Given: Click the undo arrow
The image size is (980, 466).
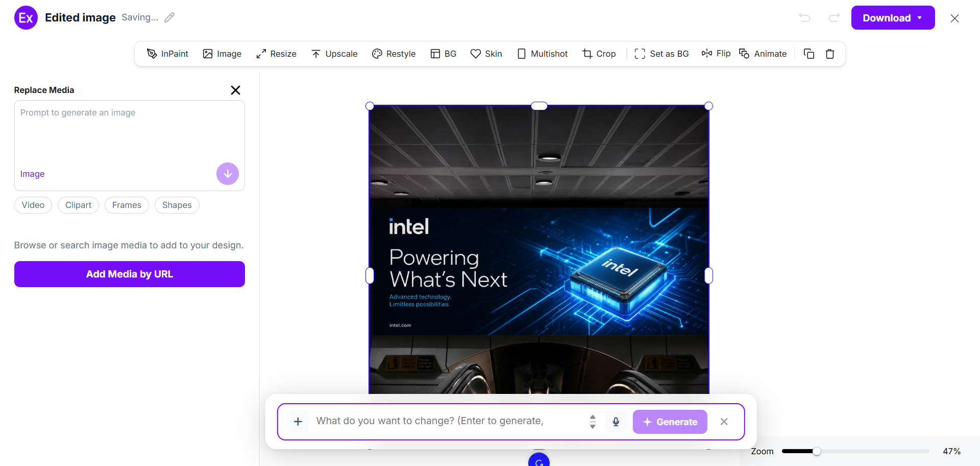Looking at the screenshot, I should click(805, 18).
